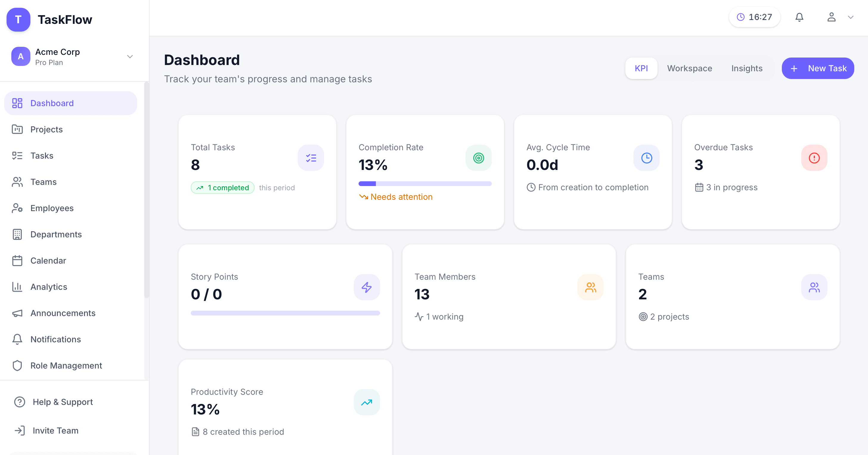Switch to the Insights tab
Screen dimensions: 868x455
pos(747,68)
